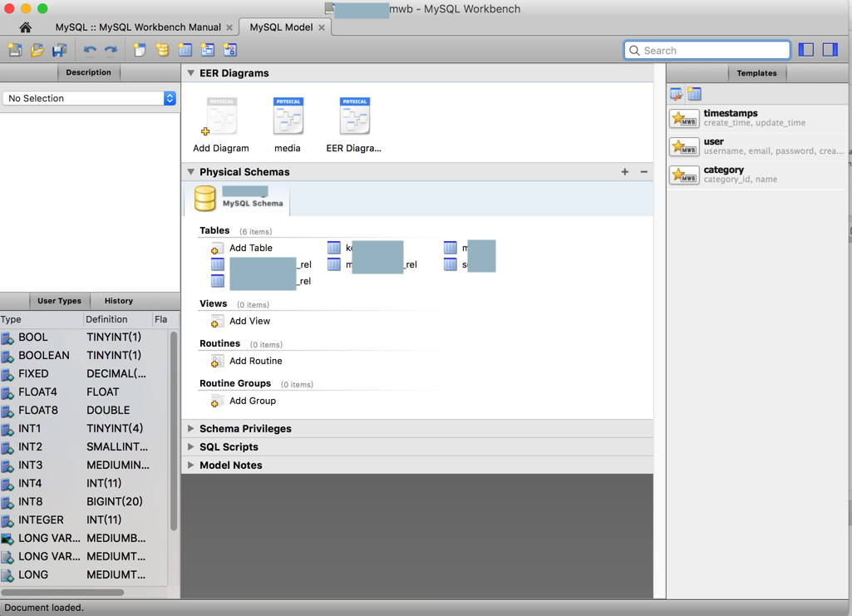Open the user table template
852x616 pixels.
757,146
